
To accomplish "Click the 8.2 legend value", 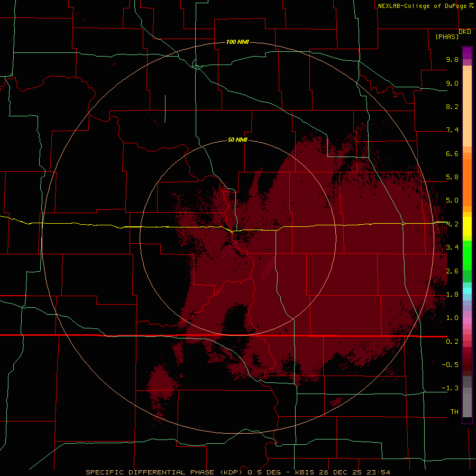I will point(452,106).
